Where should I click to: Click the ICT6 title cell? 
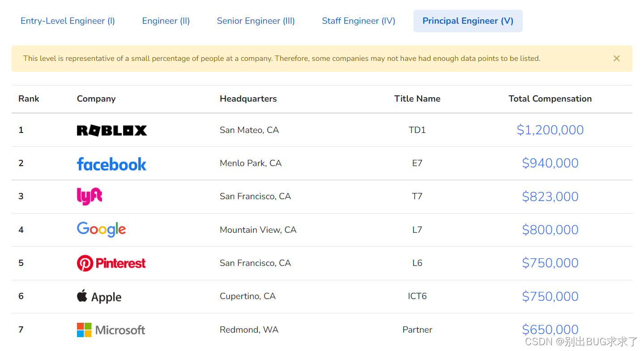[417, 296]
